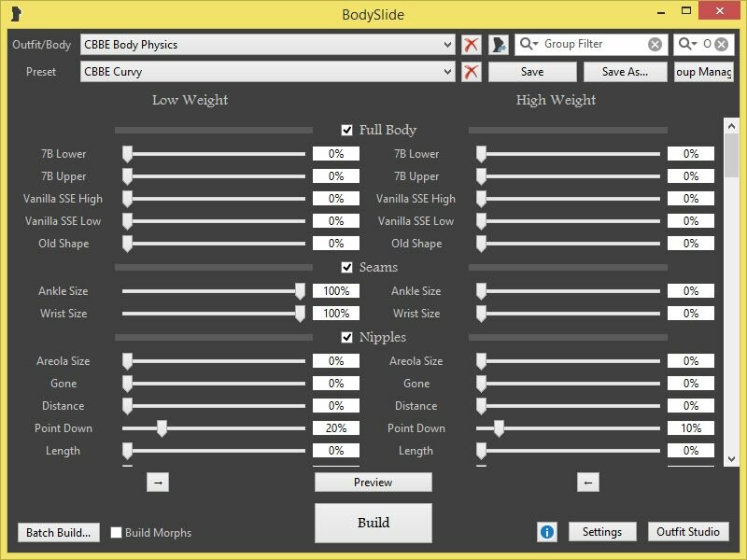Click the high weight Gone slider
Viewport: 747px width, 560px height.
pos(568,384)
